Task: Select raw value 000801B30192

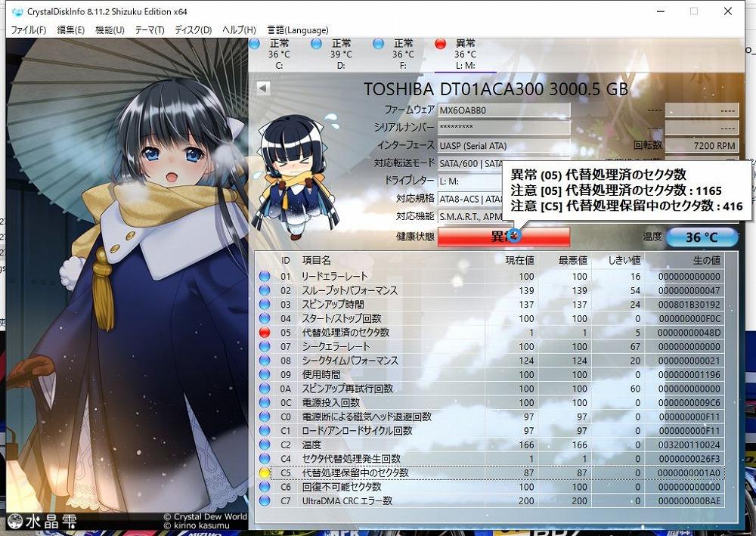Action: coord(689,304)
